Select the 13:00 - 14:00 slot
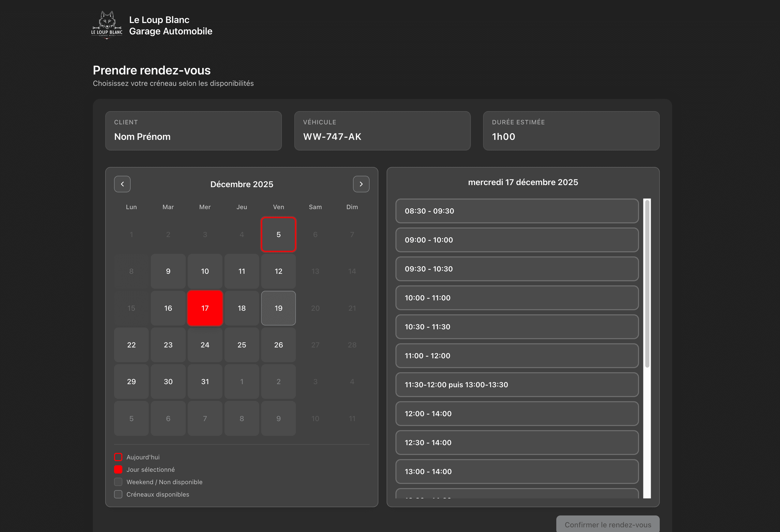This screenshot has height=532, width=780. [517, 471]
